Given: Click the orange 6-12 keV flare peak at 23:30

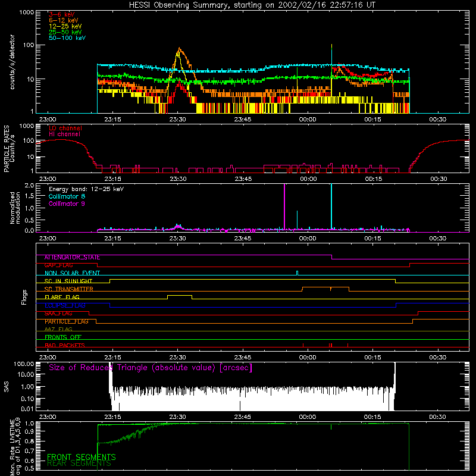Looking at the screenshot, I should [180, 48].
